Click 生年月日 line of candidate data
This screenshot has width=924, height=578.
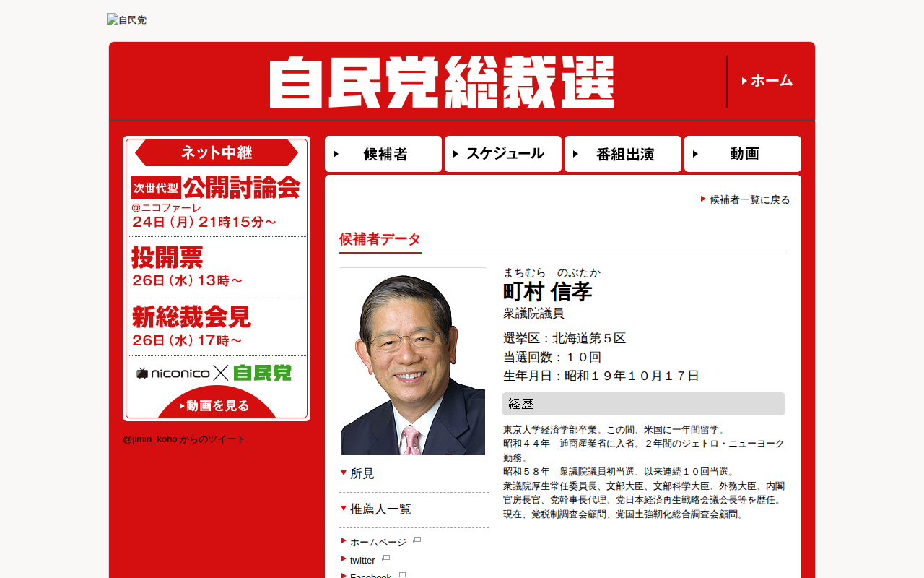coord(601,376)
